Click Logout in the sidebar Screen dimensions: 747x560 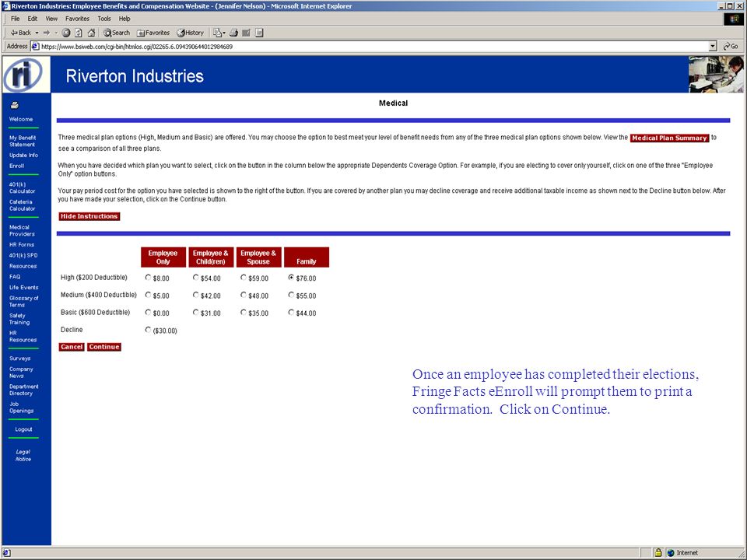pyautogui.click(x=23, y=429)
